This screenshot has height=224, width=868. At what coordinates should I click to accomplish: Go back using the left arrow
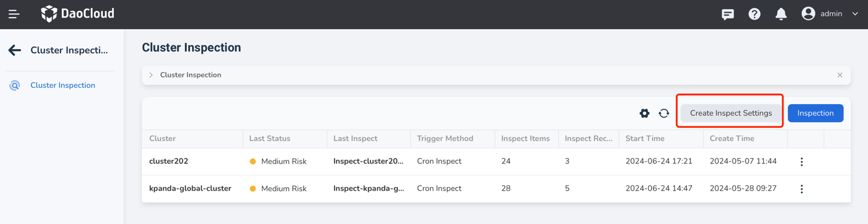coord(15,50)
